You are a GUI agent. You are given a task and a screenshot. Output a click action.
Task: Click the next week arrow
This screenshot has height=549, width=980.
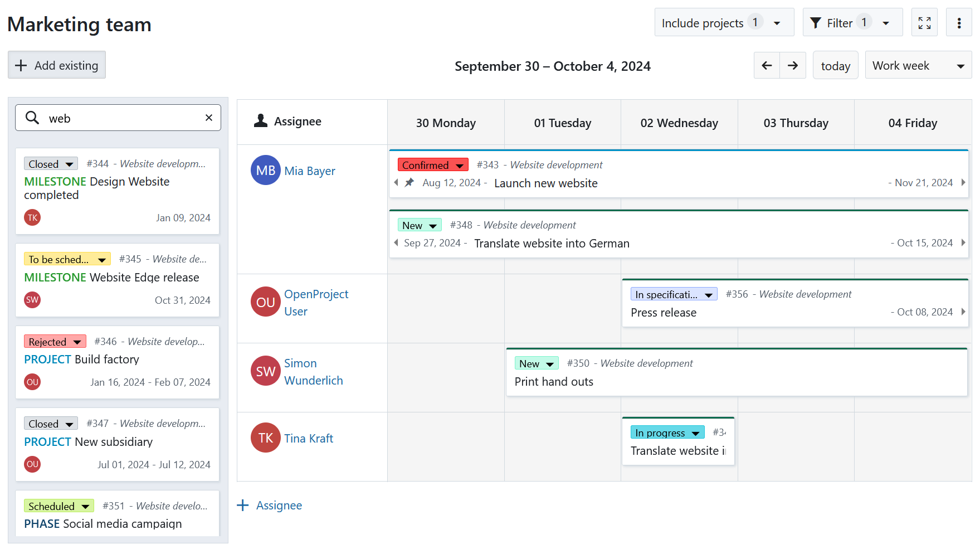coord(793,65)
